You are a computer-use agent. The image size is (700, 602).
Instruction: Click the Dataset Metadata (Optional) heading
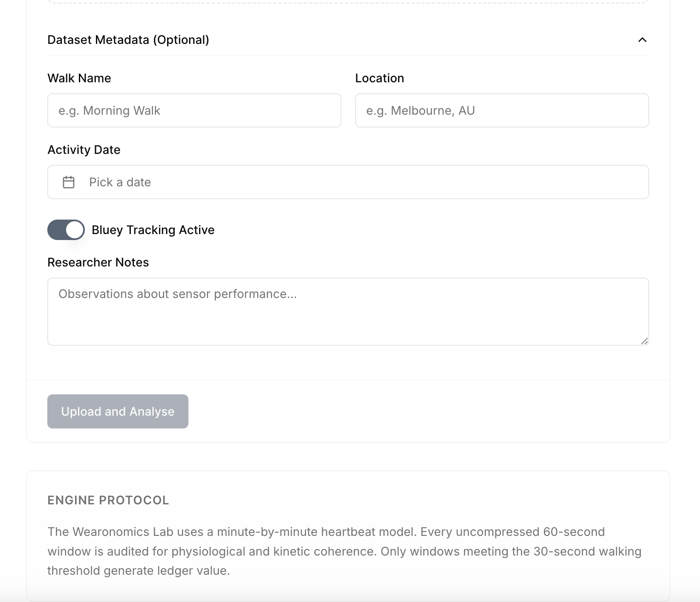click(128, 40)
